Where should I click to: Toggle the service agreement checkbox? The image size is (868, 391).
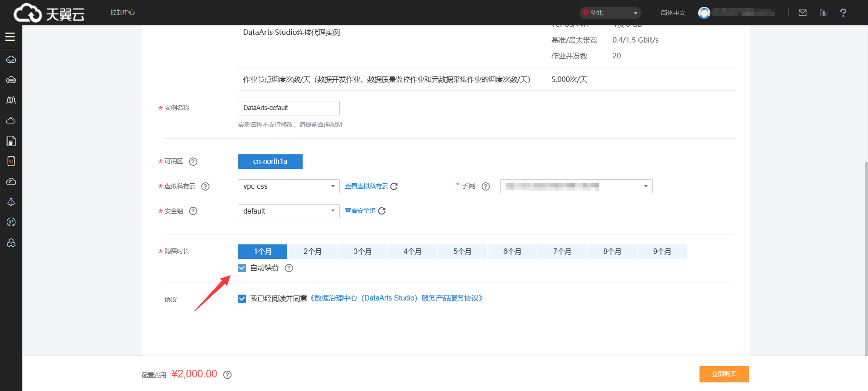242,299
